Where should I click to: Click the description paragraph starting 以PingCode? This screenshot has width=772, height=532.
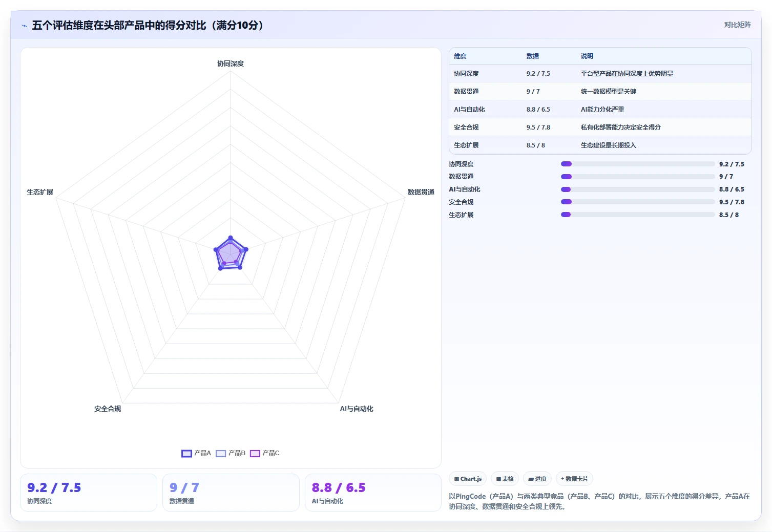[x=599, y=501]
